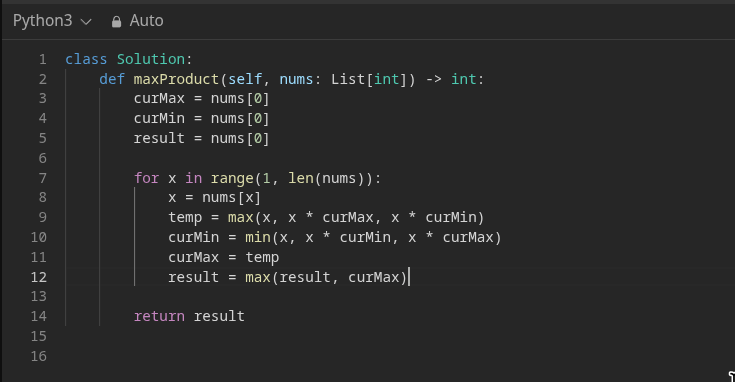Click 'curMin' at start of line 10

point(194,237)
